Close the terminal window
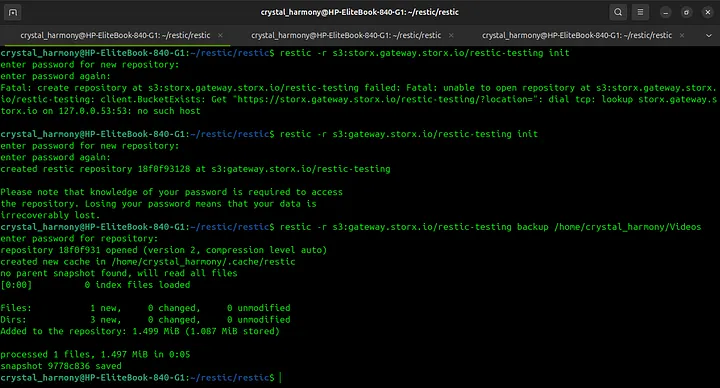Viewport: 720px width, 388px height. click(x=708, y=12)
